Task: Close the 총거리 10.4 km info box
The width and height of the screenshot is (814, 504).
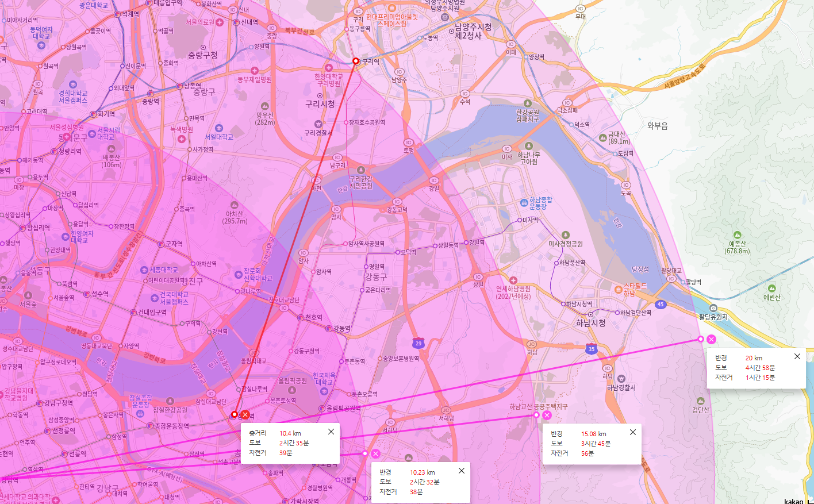Action: click(x=331, y=432)
